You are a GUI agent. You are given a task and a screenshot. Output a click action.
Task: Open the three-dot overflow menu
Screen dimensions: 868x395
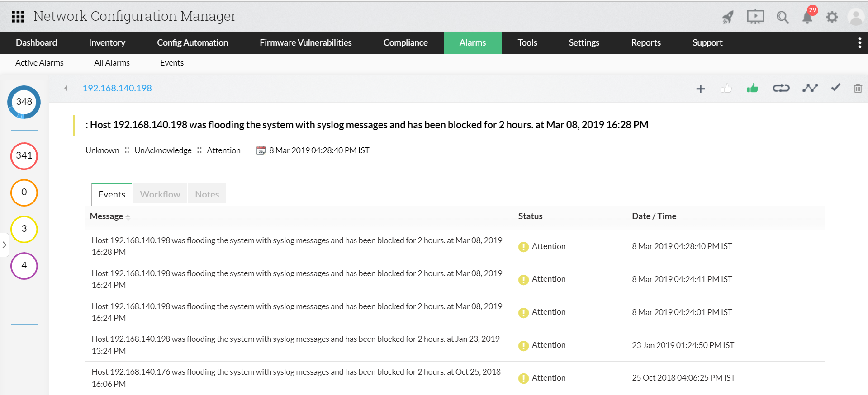[859, 43]
